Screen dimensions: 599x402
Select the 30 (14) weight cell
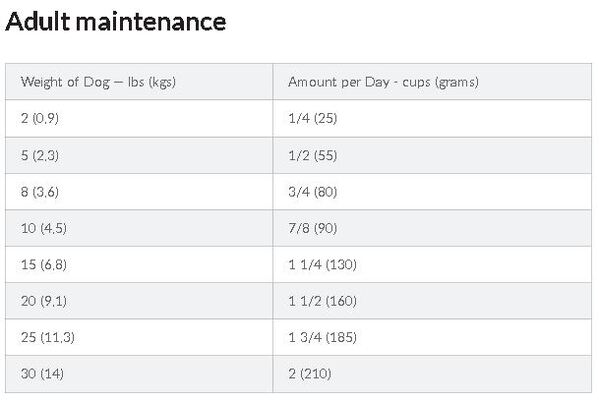coord(139,374)
